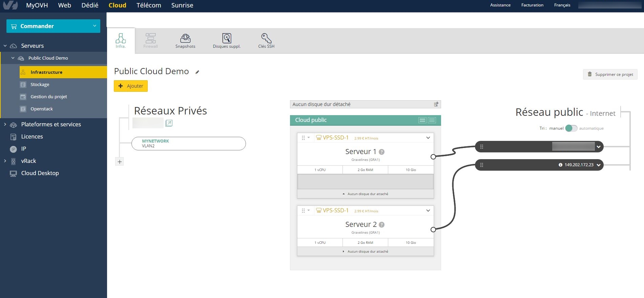Click the Openstack sidebar icon
The width and height of the screenshot is (644, 298).
23,109
